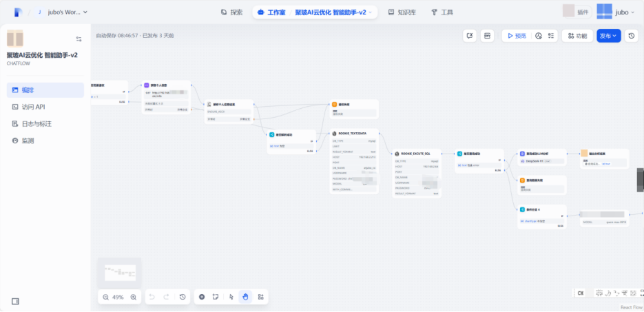Screen dimensions: 644x312
Task: Open version history next to 发布
Action: pyautogui.click(x=632, y=36)
